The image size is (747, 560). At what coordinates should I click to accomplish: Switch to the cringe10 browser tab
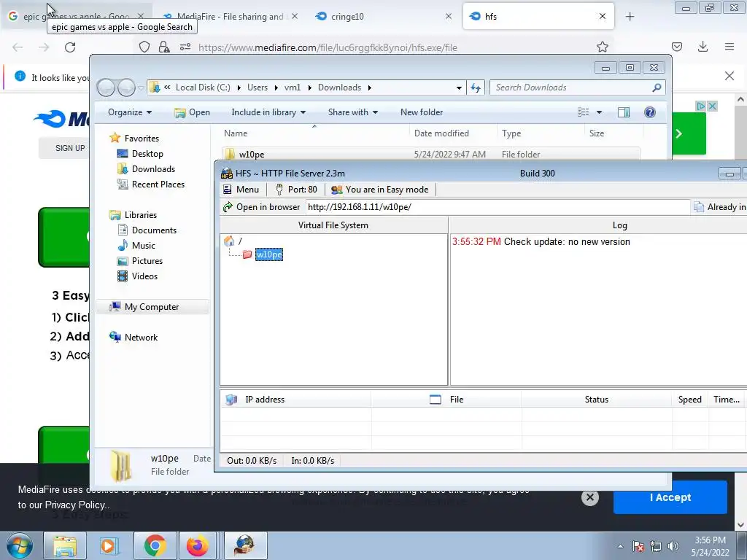pyautogui.click(x=384, y=16)
